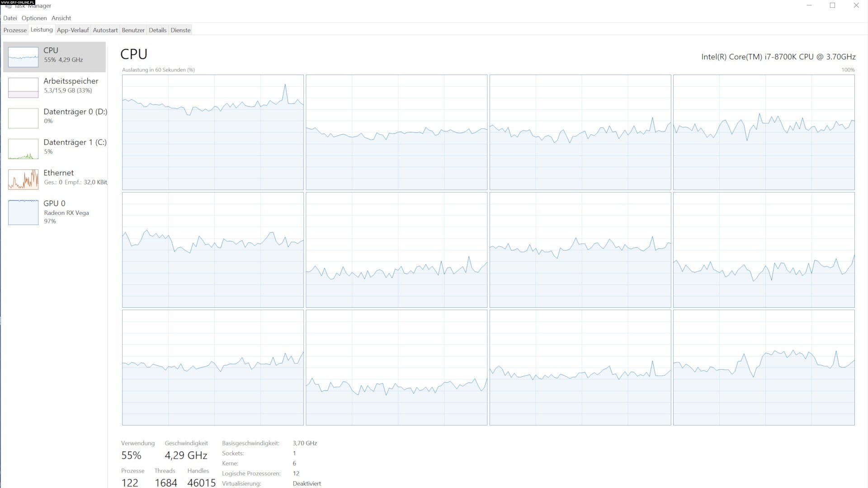Open the Optionen menu

pos(34,18)
